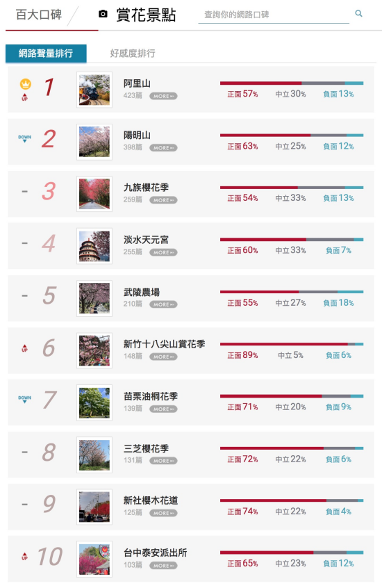Click the camera icon beside 賞花景點

103,14
